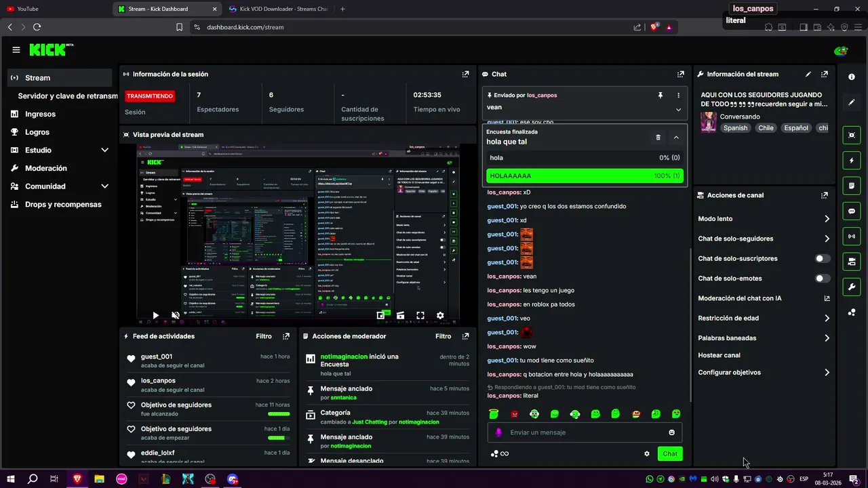
Task: Click Hostear canal
Action: point(719,355)
